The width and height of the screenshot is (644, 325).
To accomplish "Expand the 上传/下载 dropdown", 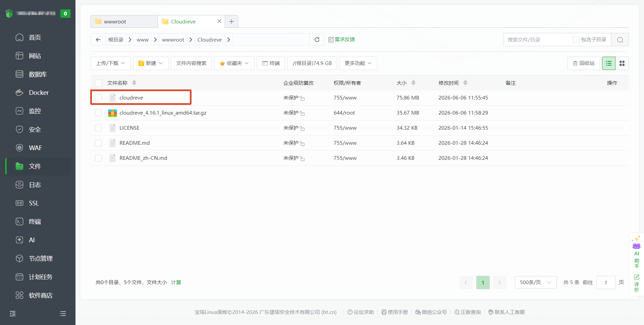I will [x=110, y=63].
